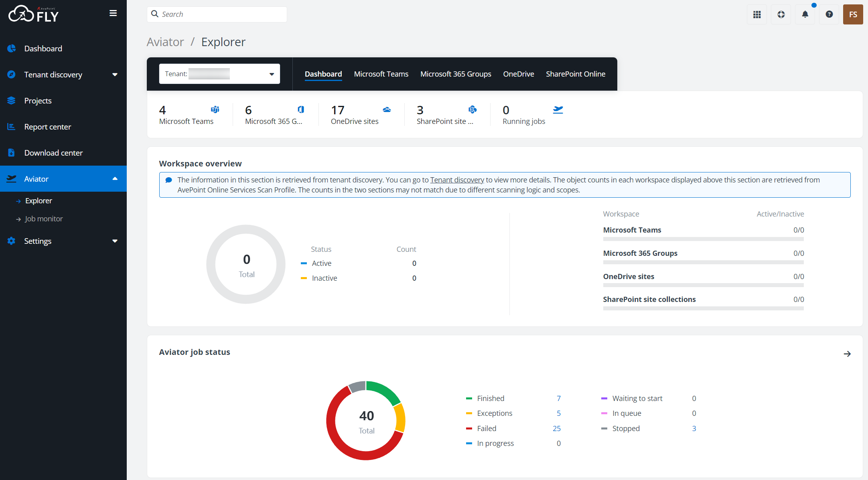Click the Running jobs airplane icon
868x480 pixels.
point(558,109)
